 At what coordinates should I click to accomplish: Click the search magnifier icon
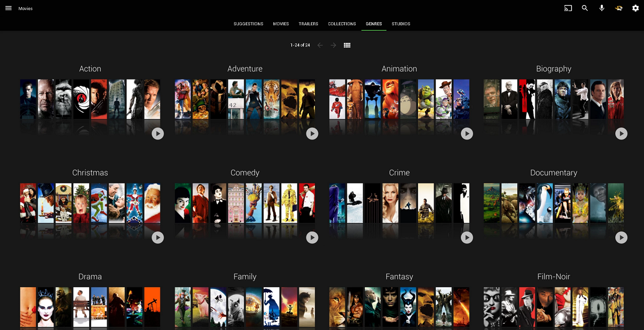(585, 8)
